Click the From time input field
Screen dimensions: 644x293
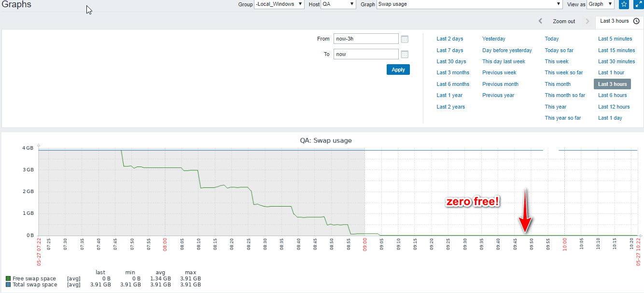pyautogui.click(x=366, y=39)
